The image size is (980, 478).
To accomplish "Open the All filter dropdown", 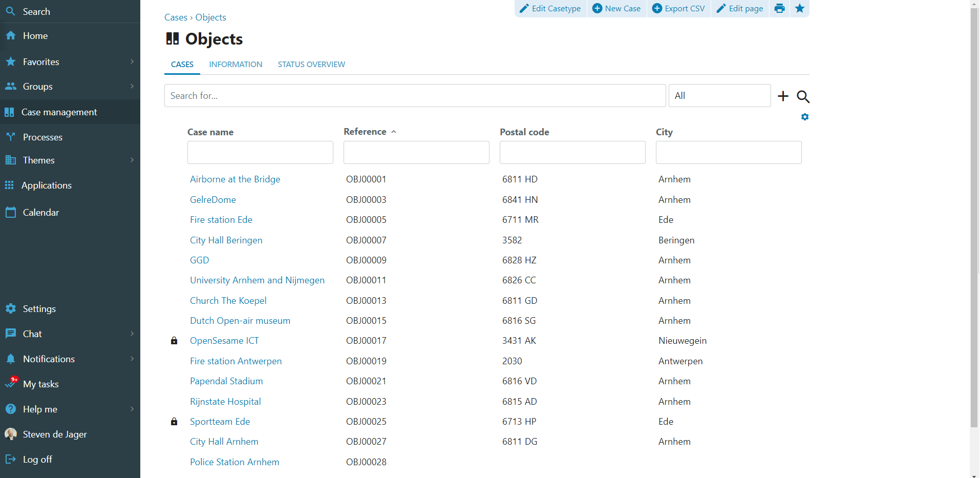I will 719,96.
